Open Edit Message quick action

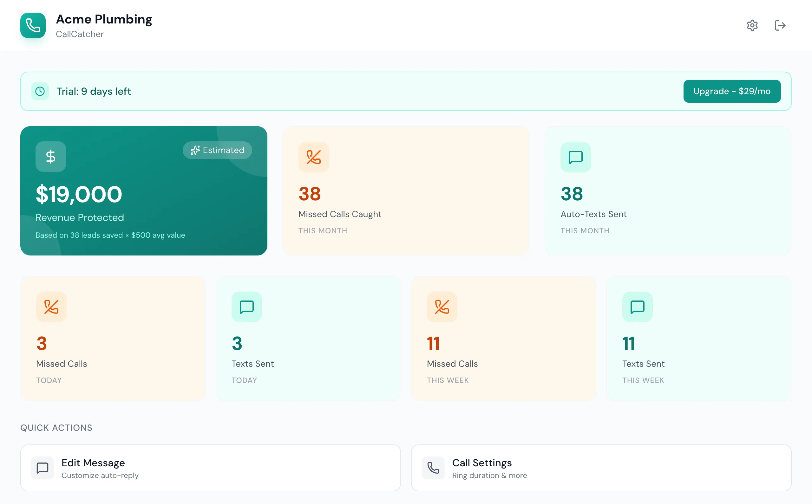(210, 468)
